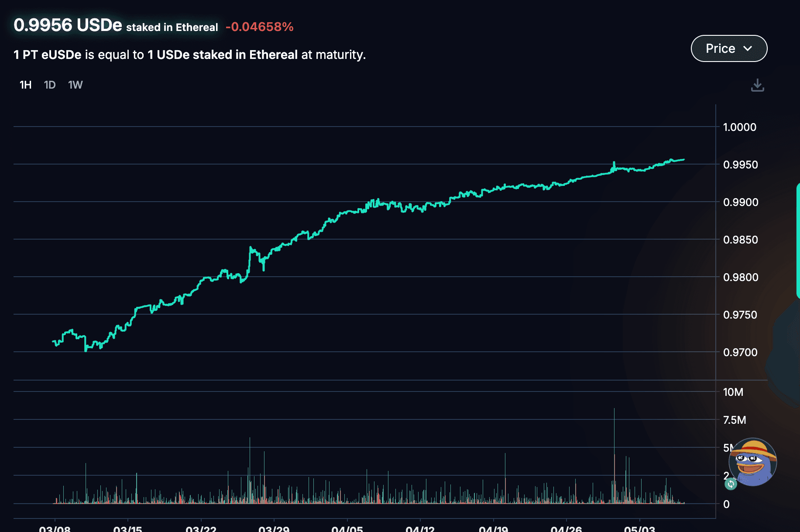Image resolution: width=800 pixels, height=532 pixels.
Task: Click the 0.9800 price axis label
Action: [741, 277]
